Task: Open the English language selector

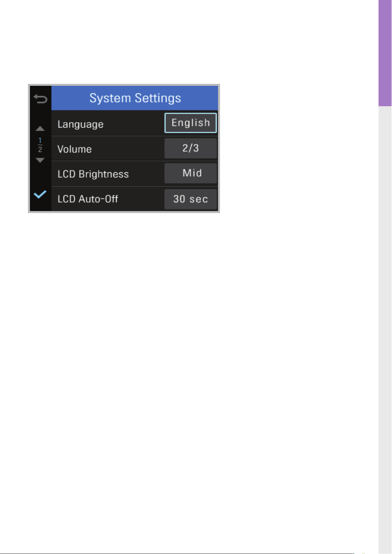Action: (190, 123)
